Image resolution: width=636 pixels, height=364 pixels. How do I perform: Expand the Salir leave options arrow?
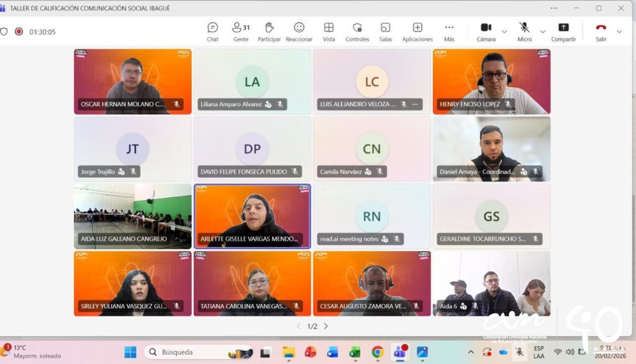click(x=619, y=32)
